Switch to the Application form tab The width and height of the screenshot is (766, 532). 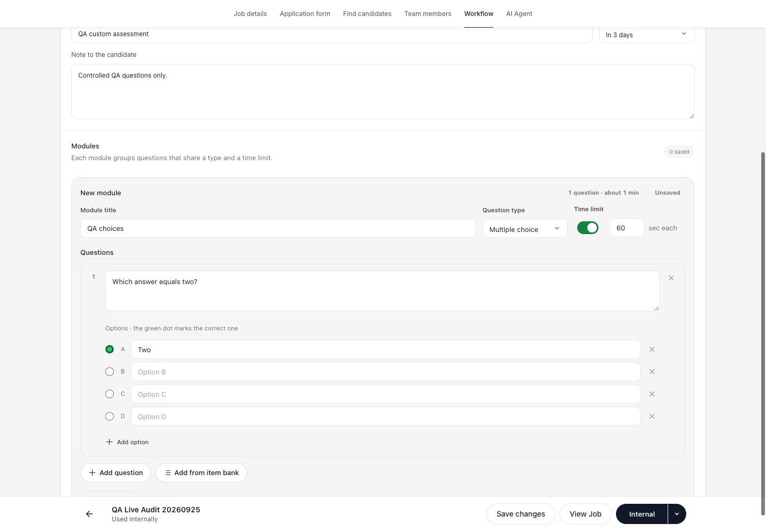[305, 14]
